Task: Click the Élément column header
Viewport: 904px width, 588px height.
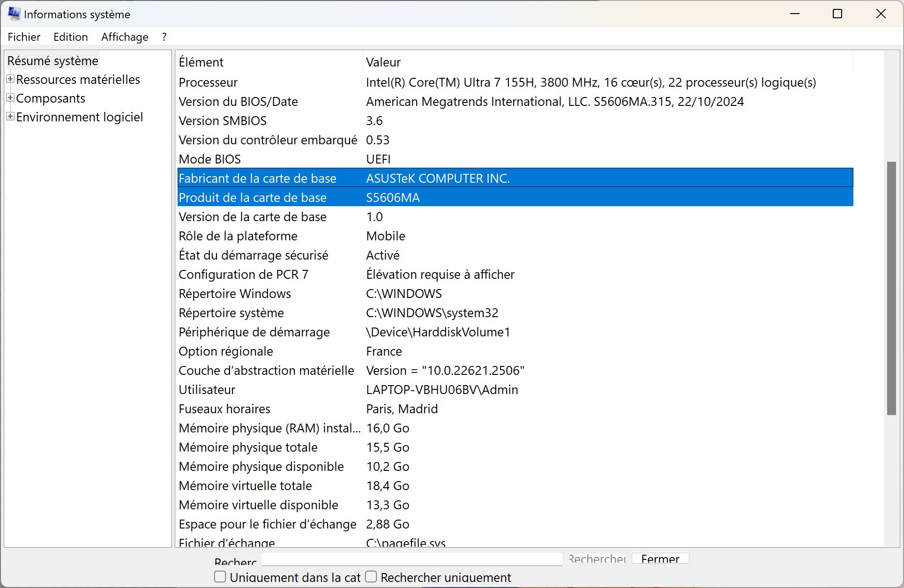Action: 201,62
